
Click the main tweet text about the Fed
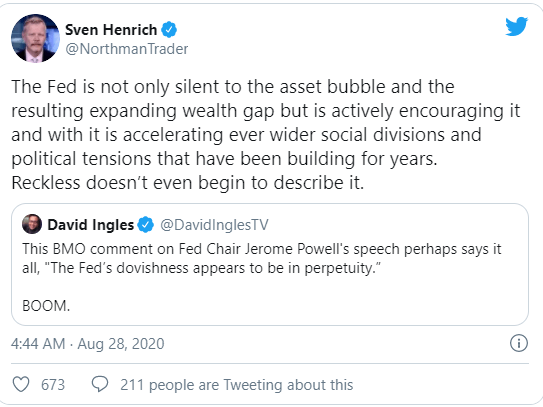click(266, 135)
